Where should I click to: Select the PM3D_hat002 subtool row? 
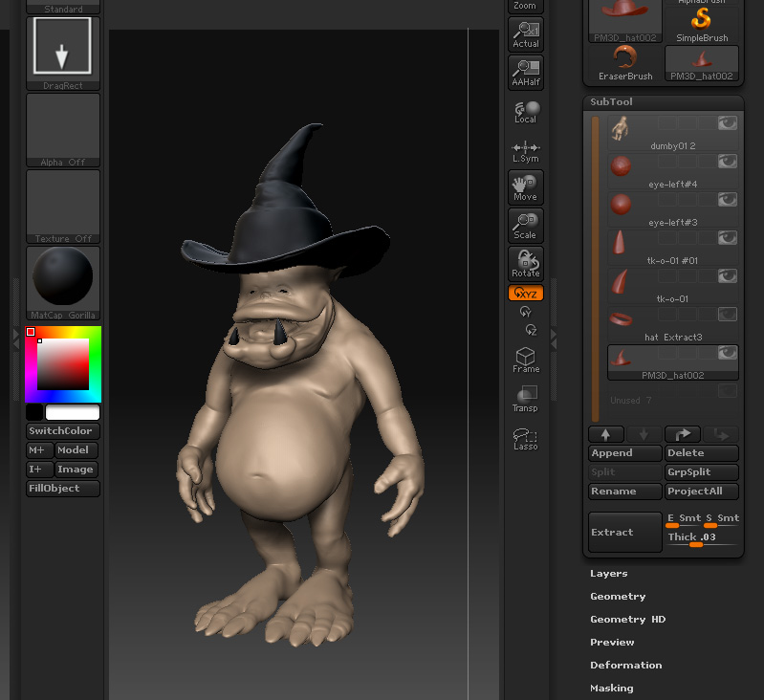(x=672, y=362)
